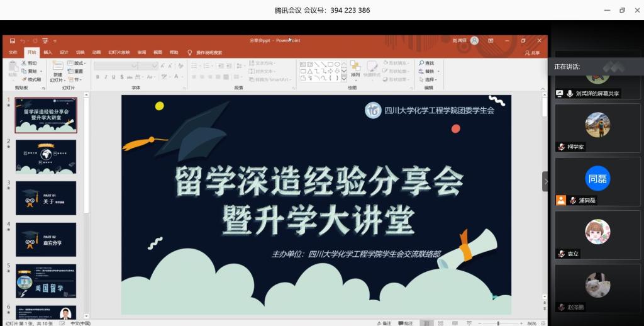Toggle Underline formatting button
The image size is (644, 326).
click(x=113, y=77)
